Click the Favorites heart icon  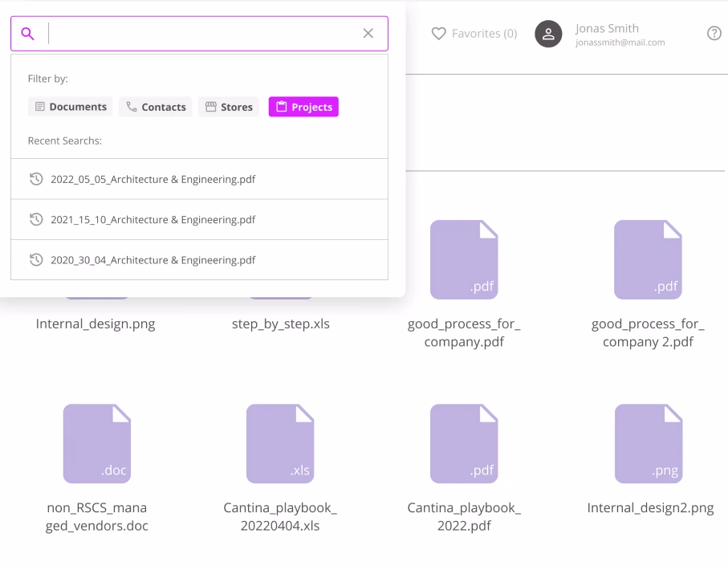[438, 34]
